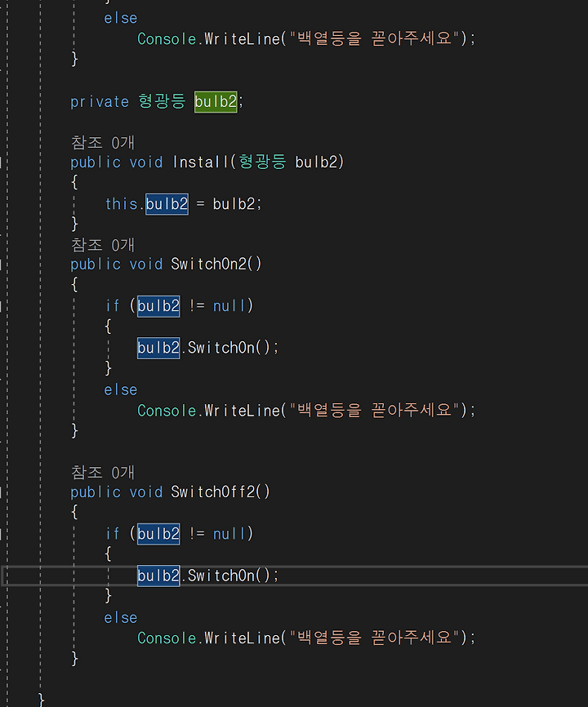Click the SwitchOn2 method name

(209, 264)
